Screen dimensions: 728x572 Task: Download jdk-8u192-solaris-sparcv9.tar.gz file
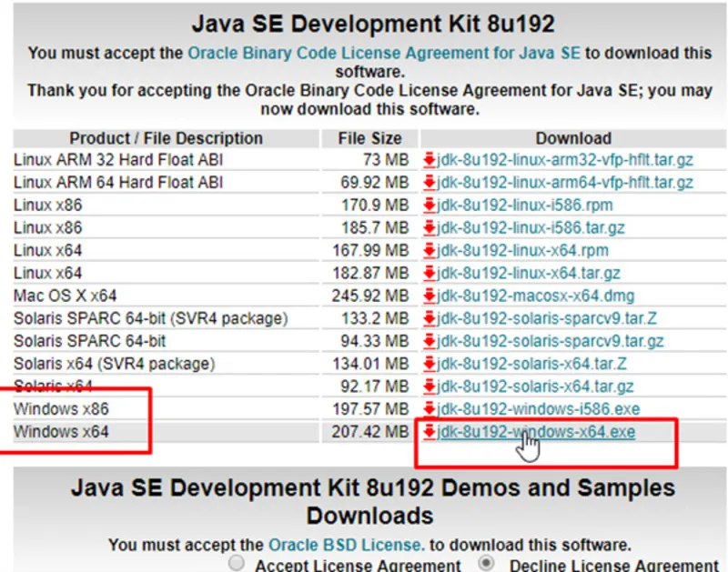point(551,341)
